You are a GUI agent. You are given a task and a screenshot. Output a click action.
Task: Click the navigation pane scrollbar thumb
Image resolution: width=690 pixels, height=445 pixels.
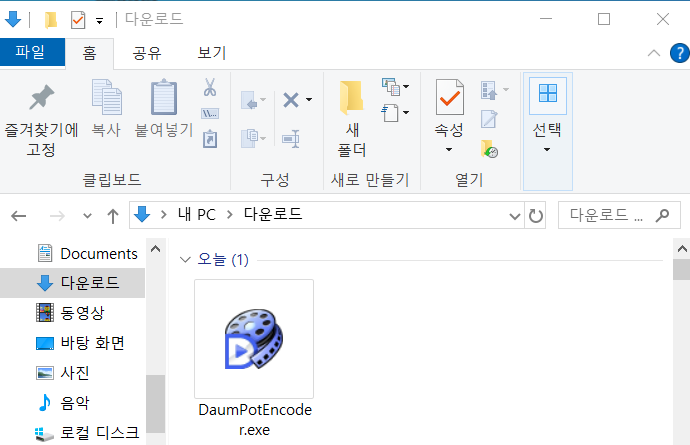click(155, 404)
